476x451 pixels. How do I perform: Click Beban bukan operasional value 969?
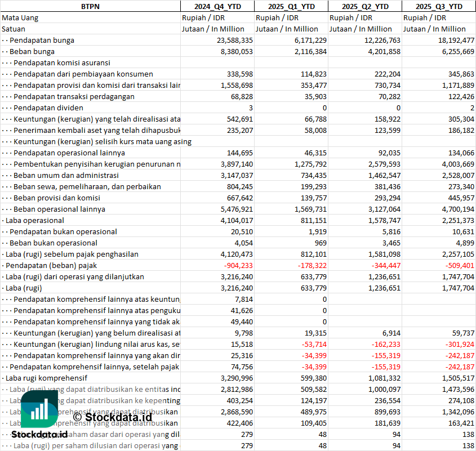pyautogui.click(x=321, y=243)
